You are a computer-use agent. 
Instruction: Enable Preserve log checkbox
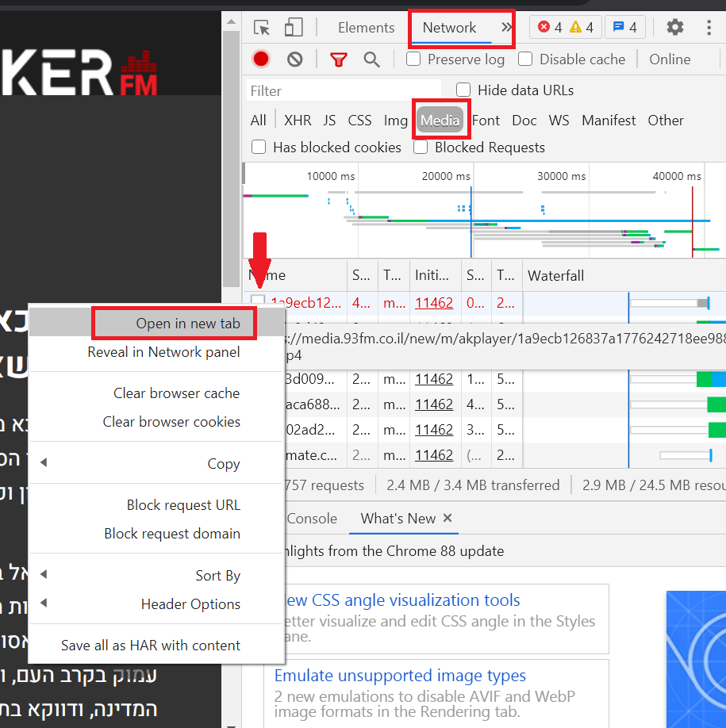(x=413, y=59)
